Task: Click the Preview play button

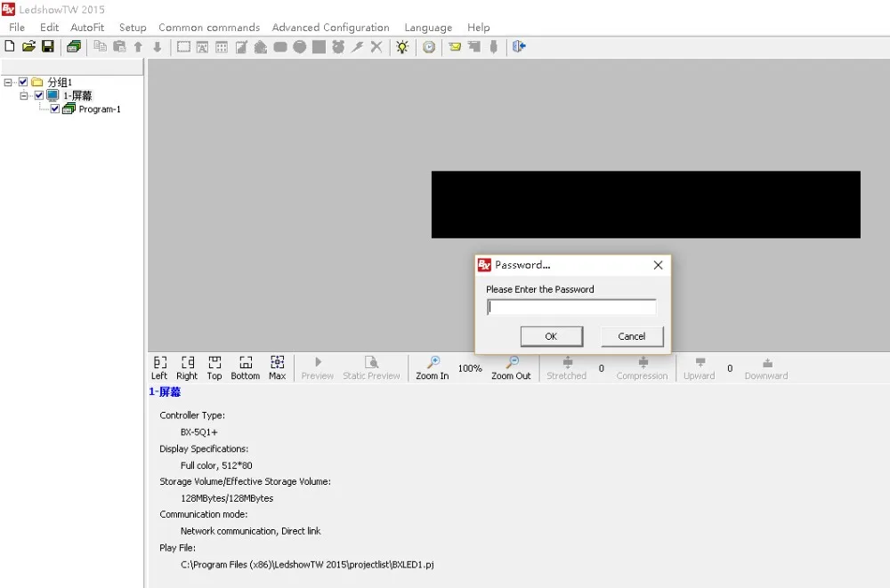Action: (318, 367)
